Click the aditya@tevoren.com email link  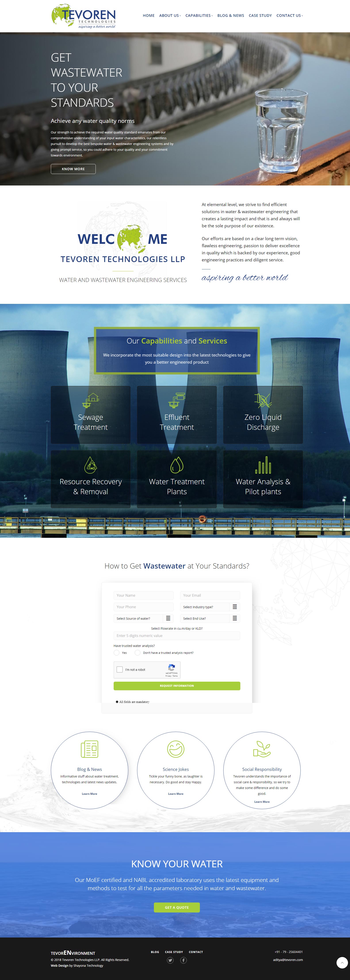pos(288,959)
